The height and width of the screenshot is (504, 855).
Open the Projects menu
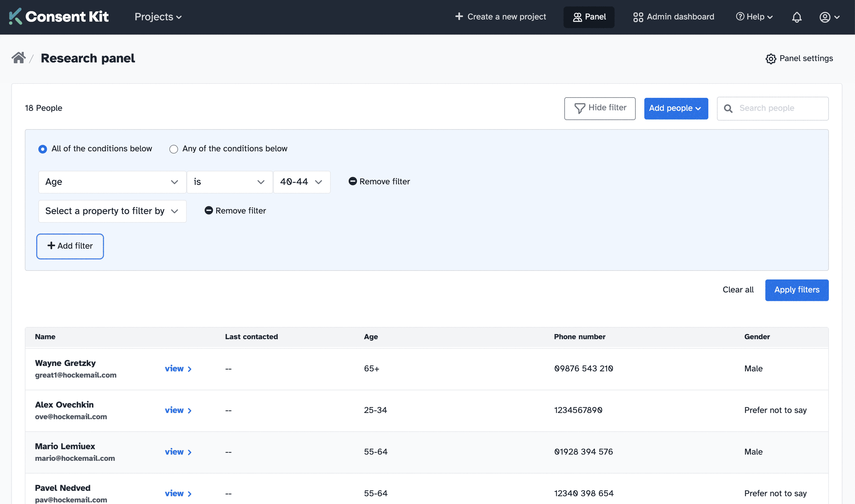point(157,17)
